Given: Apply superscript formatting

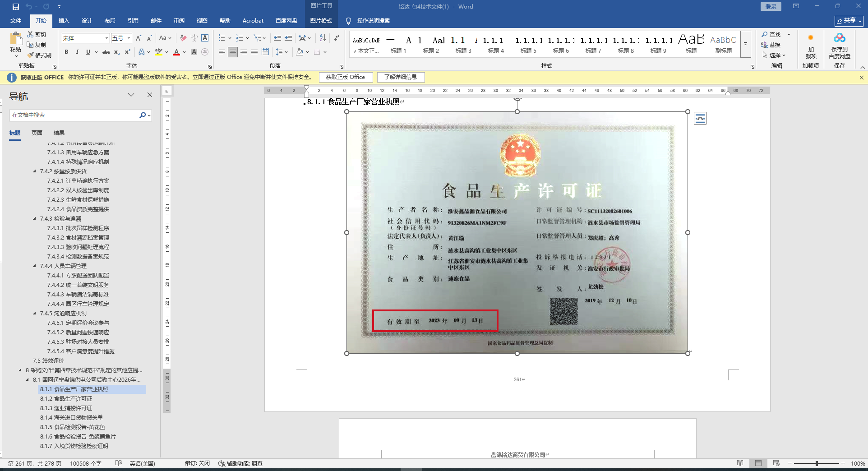Looking at the screenshot, I should (128, 52).
